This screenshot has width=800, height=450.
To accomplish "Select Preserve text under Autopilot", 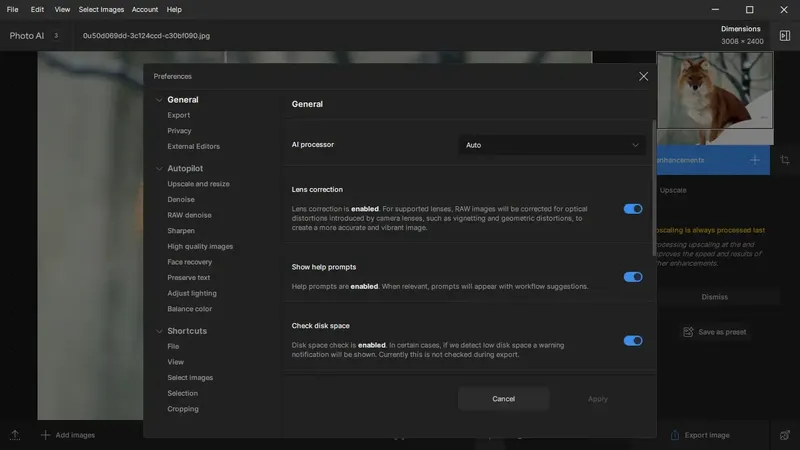I will 188,278.
